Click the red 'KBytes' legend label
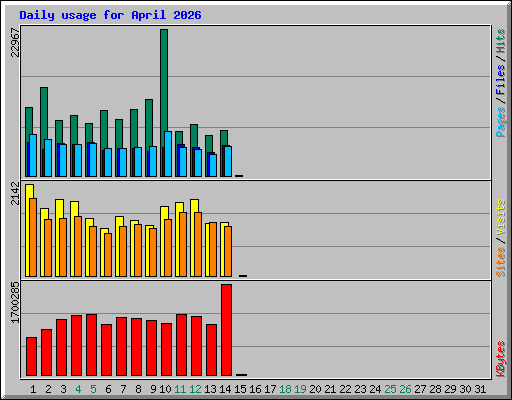The width and height of the screenshot is (512, 400). pyautogui.click(x=501, y=359)
